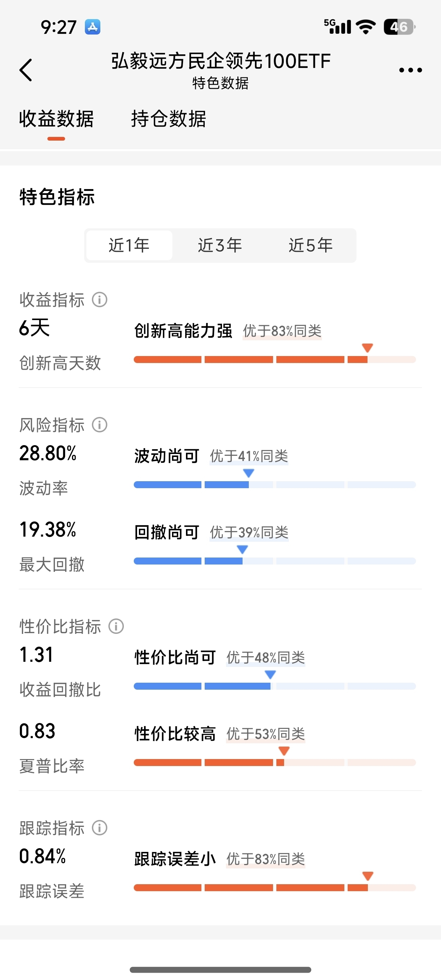The image size is (441, 980).
Task: Tap the 弘毅远方民企领先100ETF title
Action: [221, 61]
